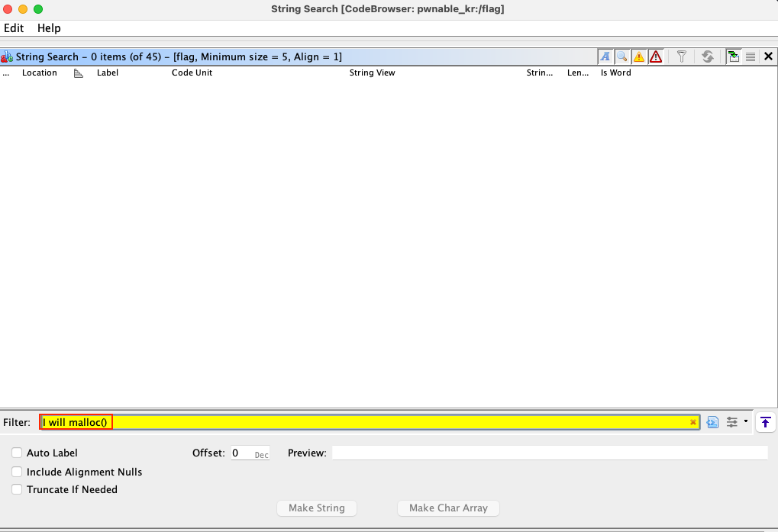The width and height of the screenshot is (778, 532).
Task: Tick the Truncate If Needed checkbox
Action: pyautogui.click(x=17, y=490)
